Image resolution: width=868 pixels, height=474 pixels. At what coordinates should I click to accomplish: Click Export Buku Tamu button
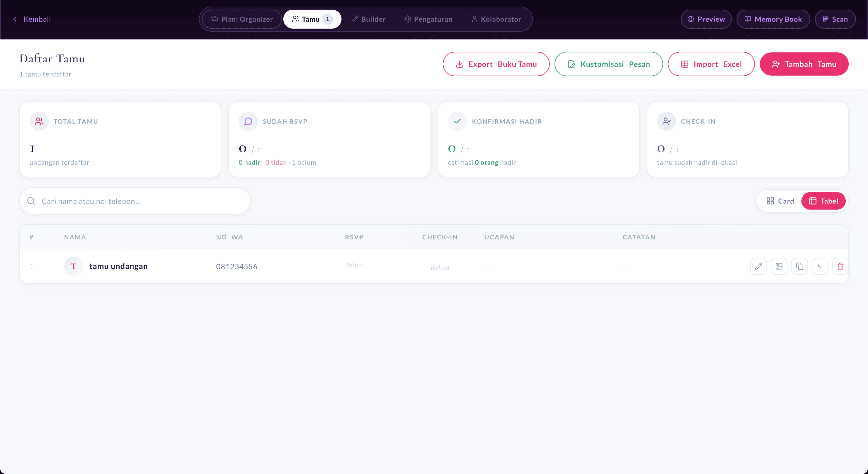tap(496, 64)
